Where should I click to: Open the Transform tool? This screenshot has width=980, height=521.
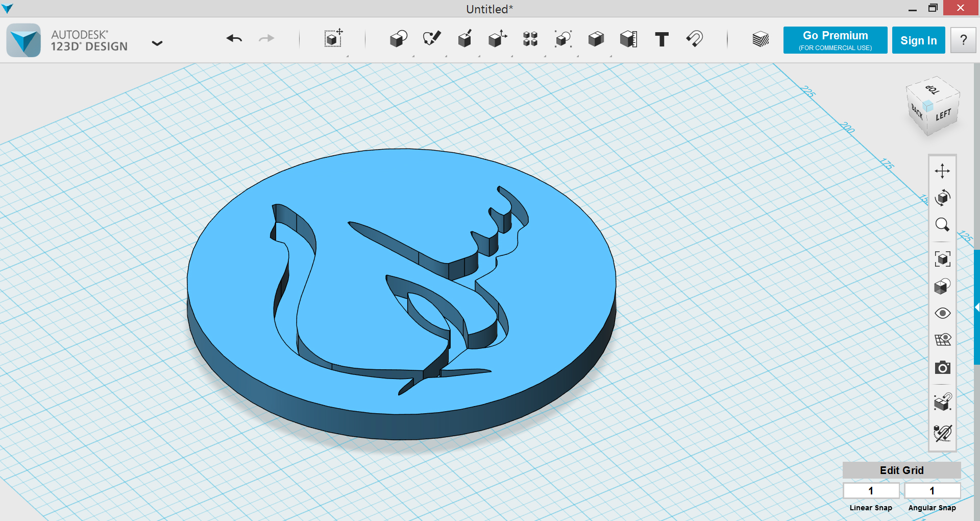pos(334,39)
